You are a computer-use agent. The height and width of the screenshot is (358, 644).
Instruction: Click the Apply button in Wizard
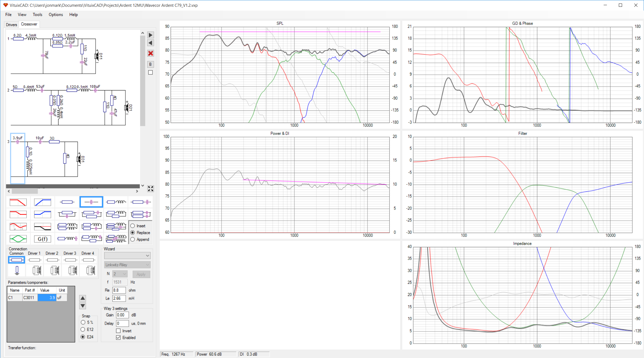[x=141, y=274]
